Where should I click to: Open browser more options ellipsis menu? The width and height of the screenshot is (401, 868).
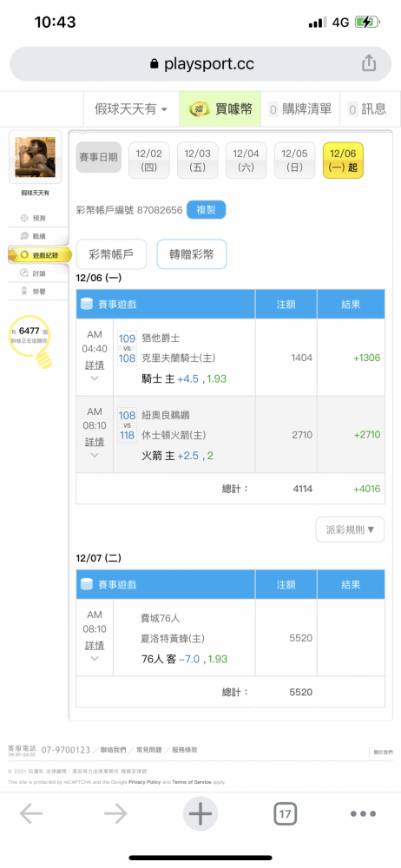pos(364,814)
